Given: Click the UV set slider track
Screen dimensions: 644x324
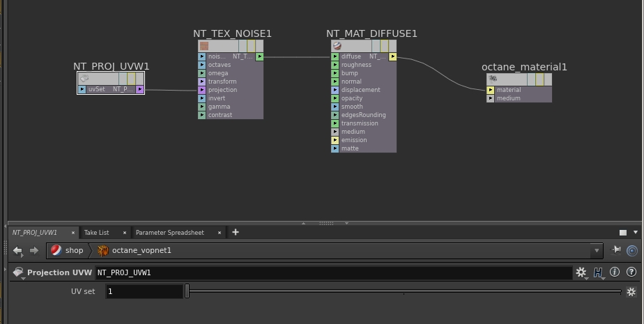Looking at the screenshot, I should pyautogui.click(x=404, y=291).
